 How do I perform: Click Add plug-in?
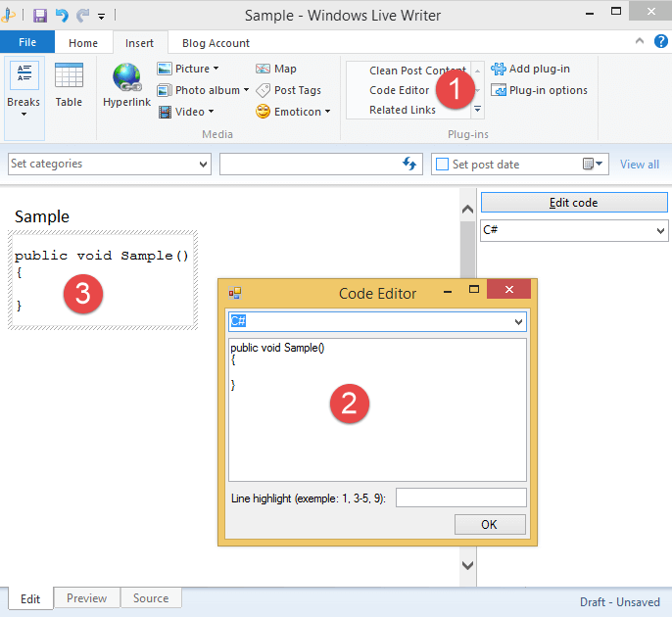(x=530, y=69)
